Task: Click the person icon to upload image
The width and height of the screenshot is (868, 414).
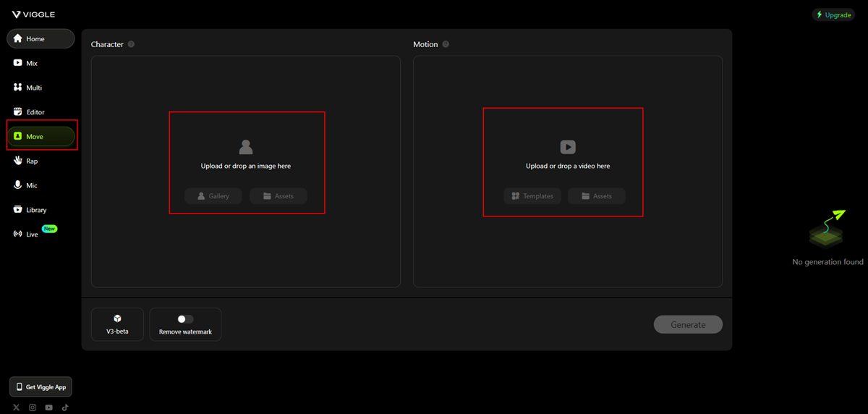Action: point(246,148)
